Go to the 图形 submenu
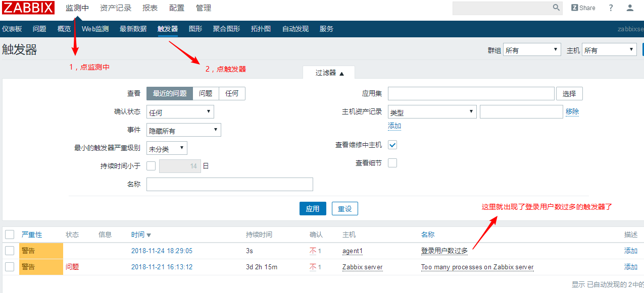 [195, 29]
